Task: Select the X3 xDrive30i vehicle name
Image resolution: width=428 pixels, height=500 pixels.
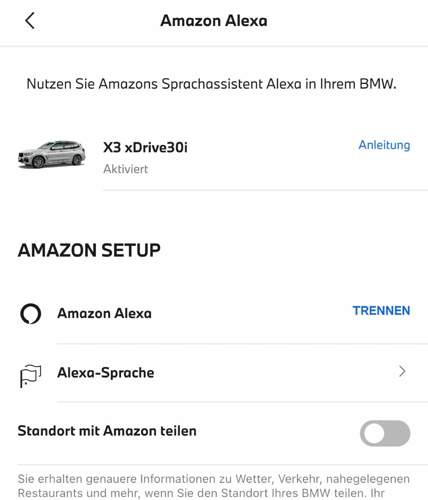Action: pyautogui.click(x=145, y=147)
